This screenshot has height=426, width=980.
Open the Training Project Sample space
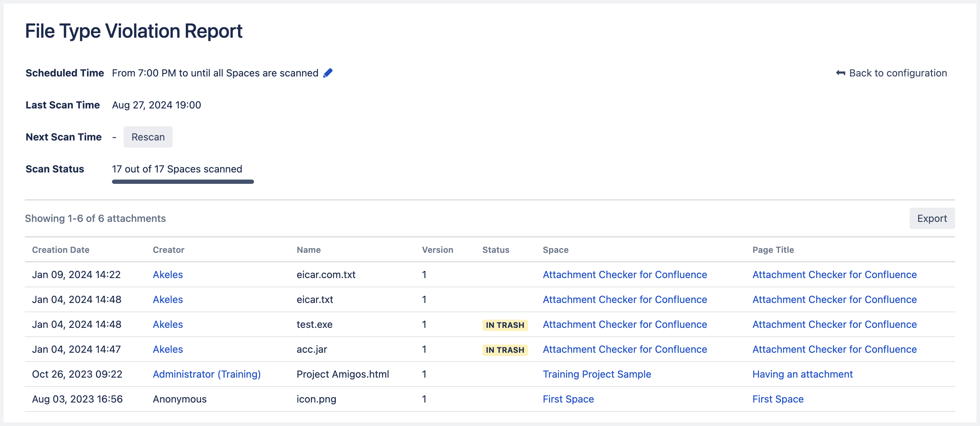coord(597,374)
